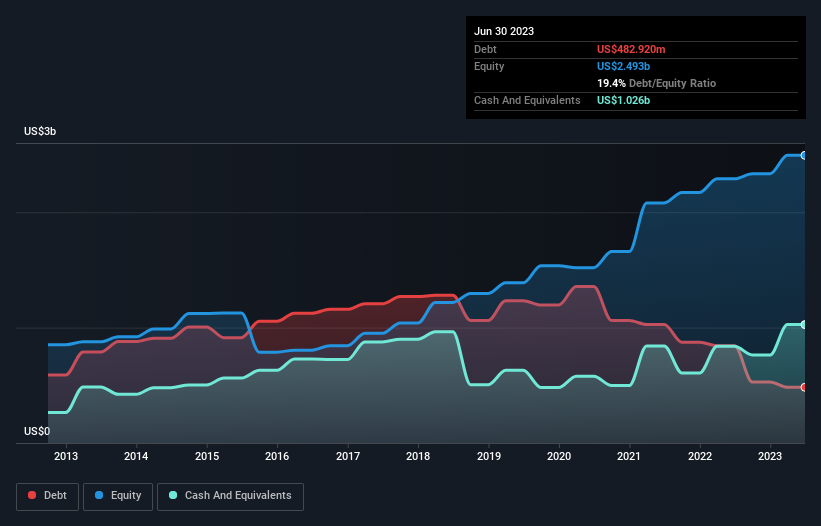The width and height of the screenshot is (821, 526).
Task: Click the 2020 x-axis label
Action: (559, 456)
